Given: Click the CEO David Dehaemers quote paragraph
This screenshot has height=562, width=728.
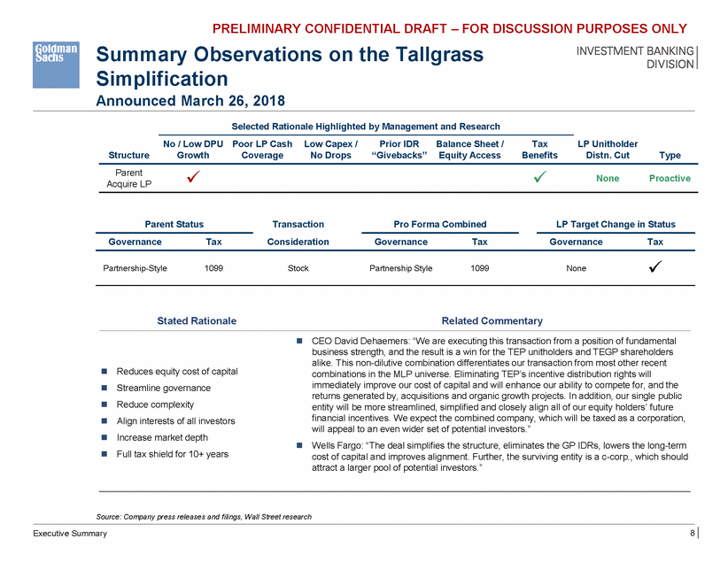Looking at the screenshot, I should [499, 385].
